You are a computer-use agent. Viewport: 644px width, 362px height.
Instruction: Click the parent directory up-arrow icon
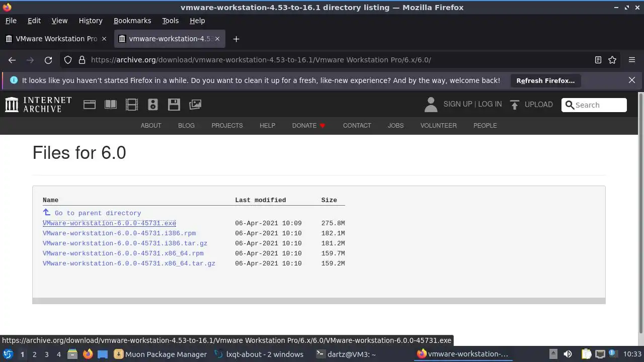click(x=47, y=212)
